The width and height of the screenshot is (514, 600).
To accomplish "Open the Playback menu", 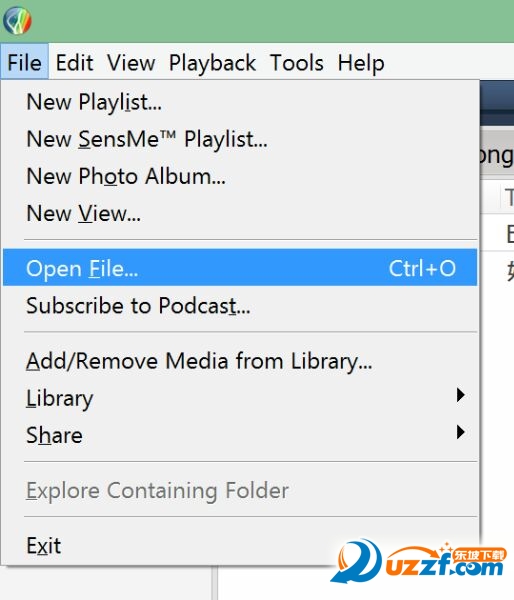I will tap(213, 62).
